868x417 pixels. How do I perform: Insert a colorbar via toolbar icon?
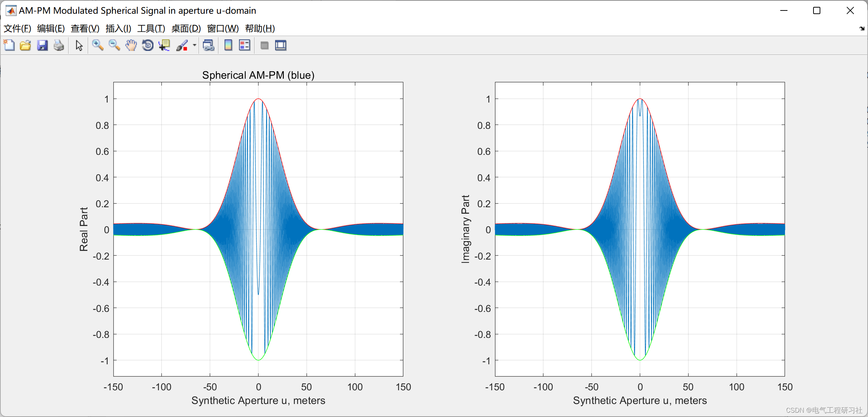click(228, 45)
